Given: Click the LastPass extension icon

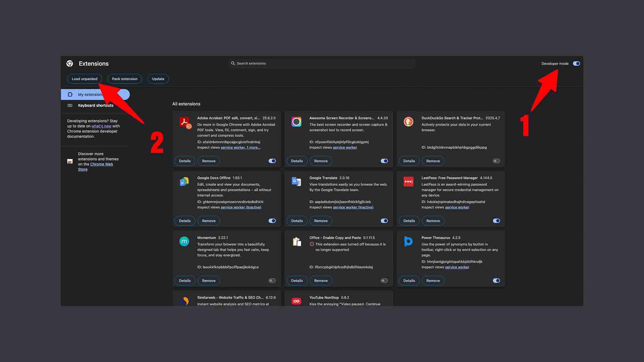Looking at the screenshot, I should point(409,182).
